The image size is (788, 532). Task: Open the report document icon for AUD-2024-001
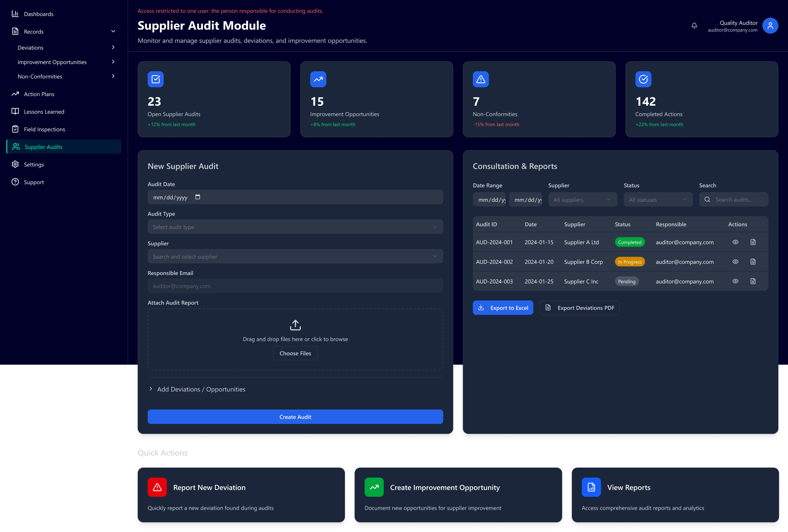click(753, 242)
